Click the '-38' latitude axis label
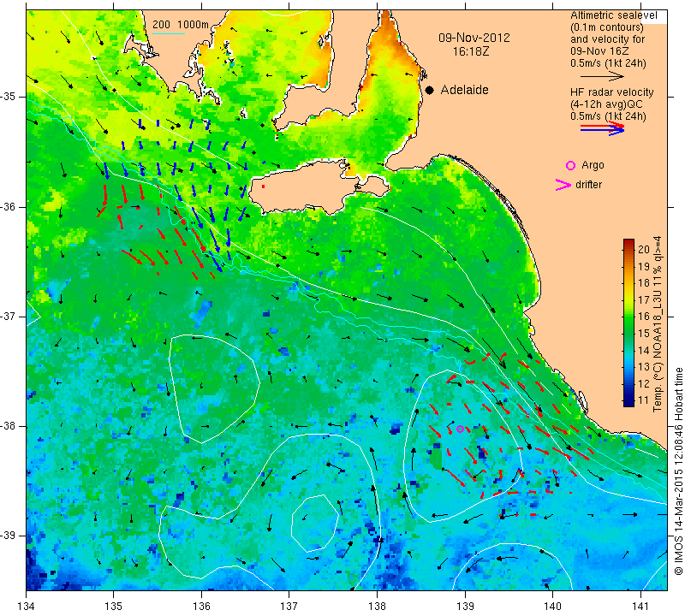Image resolution: width=685 pixels, height=616 pixels. [9, 426]
